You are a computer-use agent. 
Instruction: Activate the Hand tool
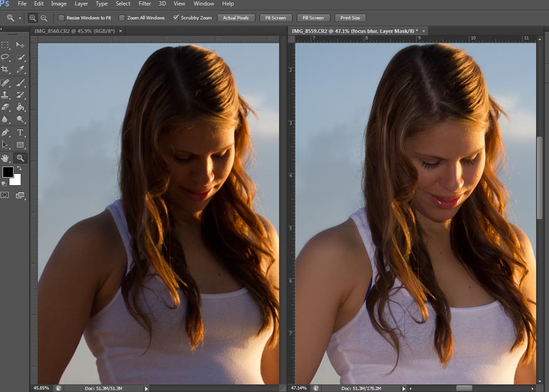coord(6,158)
